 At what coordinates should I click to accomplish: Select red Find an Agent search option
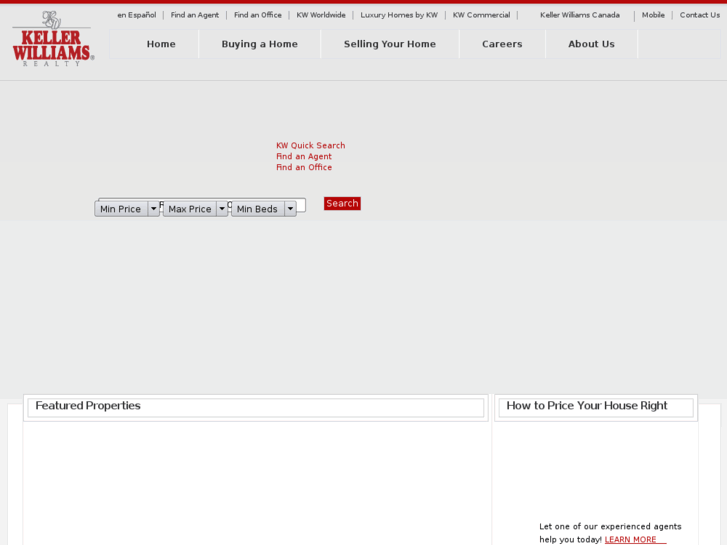click(x=304, y=156)
